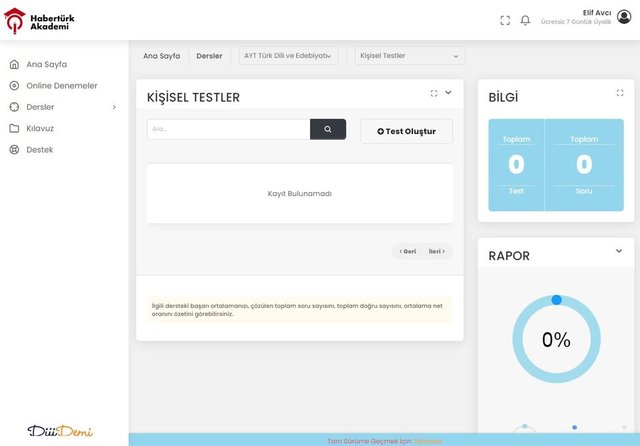Screen dimensions: 640x446
Task: Open the notifications bell
Action: [525, 20]
